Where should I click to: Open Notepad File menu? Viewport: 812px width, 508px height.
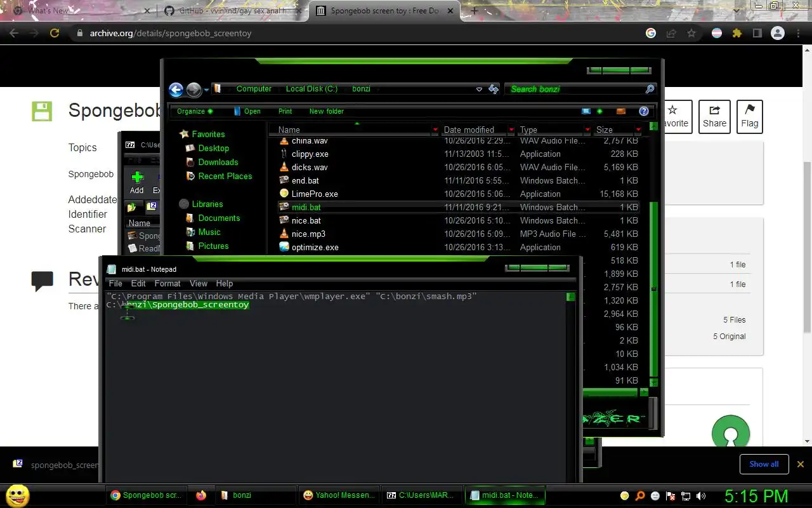[x=115, y=283]
